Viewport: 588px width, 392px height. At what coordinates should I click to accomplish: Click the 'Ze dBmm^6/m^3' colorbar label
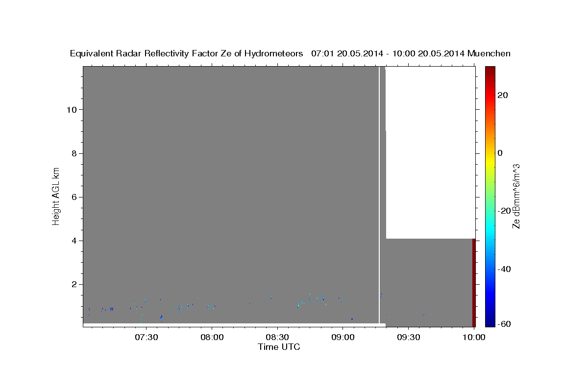coord(516,196)
